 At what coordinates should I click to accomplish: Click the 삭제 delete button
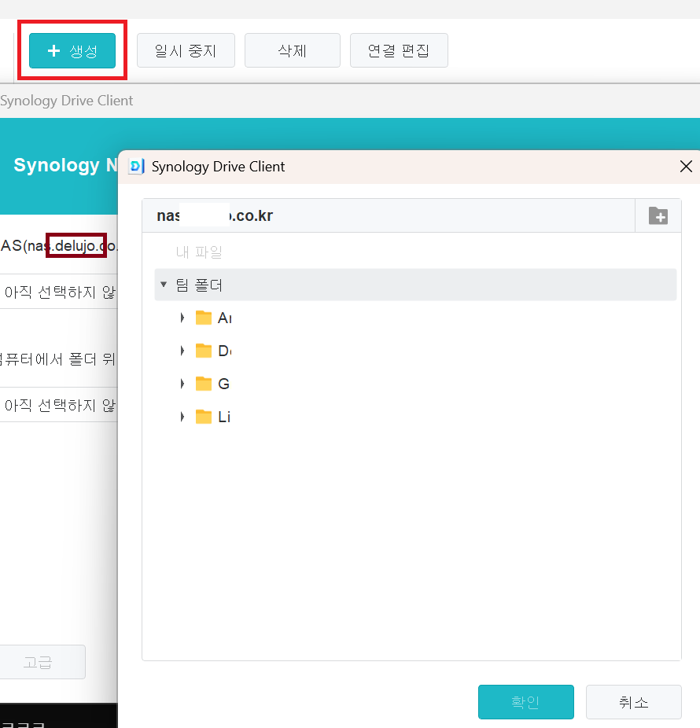click(x=292, y=50)
